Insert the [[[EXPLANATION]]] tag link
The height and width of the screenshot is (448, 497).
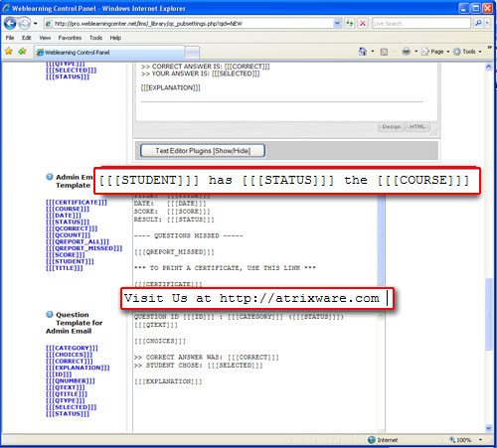[x=78, y=368]
